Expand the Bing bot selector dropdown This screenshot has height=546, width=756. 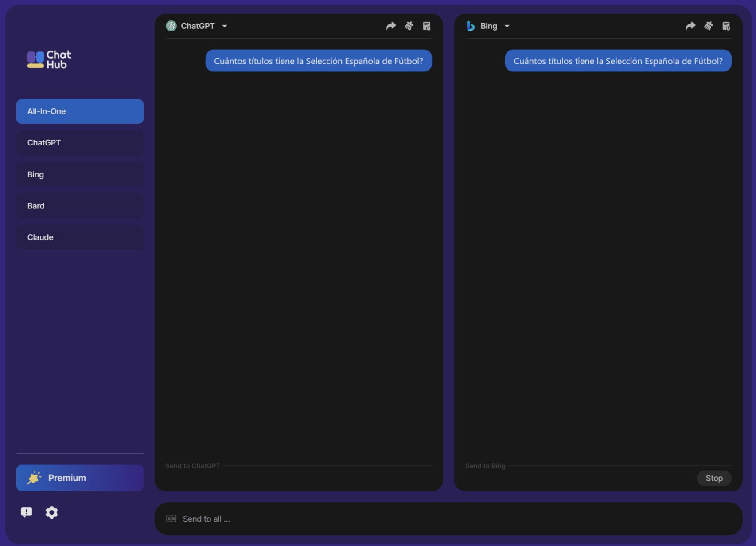click(x=507, y=26)
